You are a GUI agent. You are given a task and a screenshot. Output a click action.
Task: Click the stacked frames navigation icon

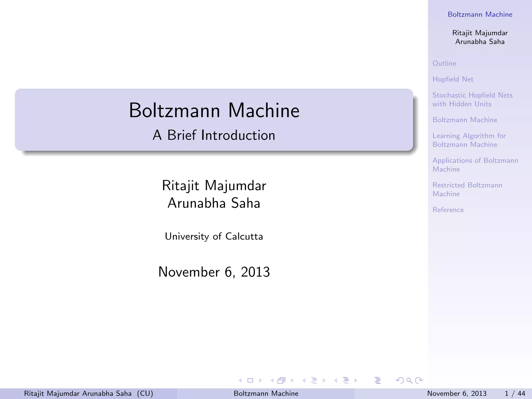[281, 381]
